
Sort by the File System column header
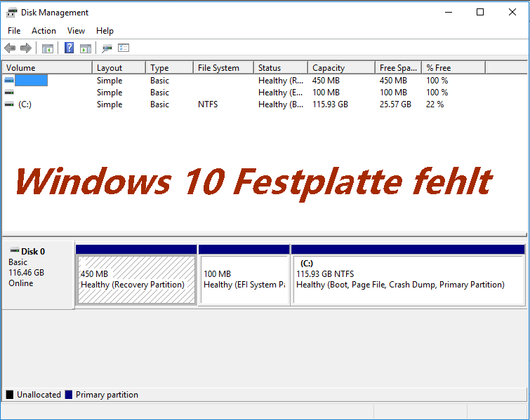point(224,68)
